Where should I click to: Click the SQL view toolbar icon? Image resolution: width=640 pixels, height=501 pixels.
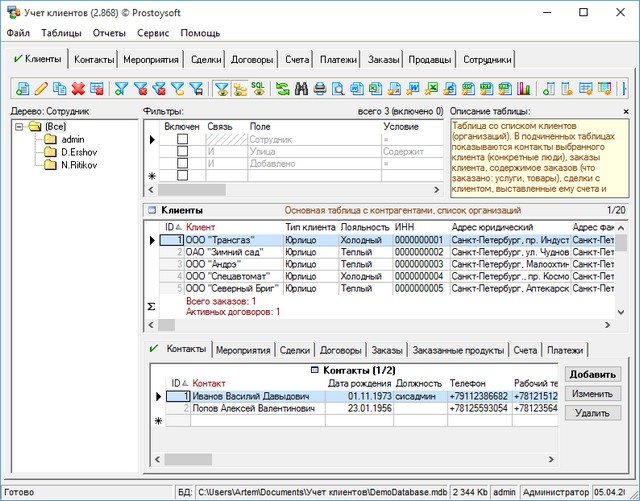(258, 89)
